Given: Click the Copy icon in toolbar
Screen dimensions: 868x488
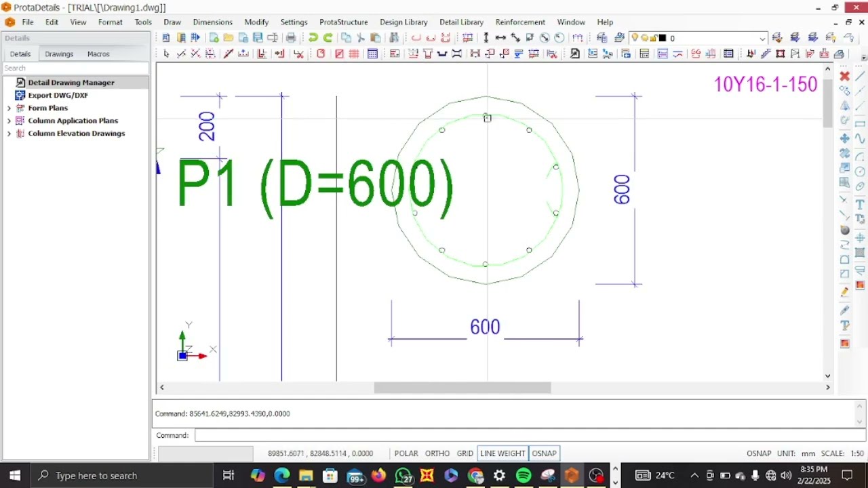Looking at the screenshot, I should point(346,38).
